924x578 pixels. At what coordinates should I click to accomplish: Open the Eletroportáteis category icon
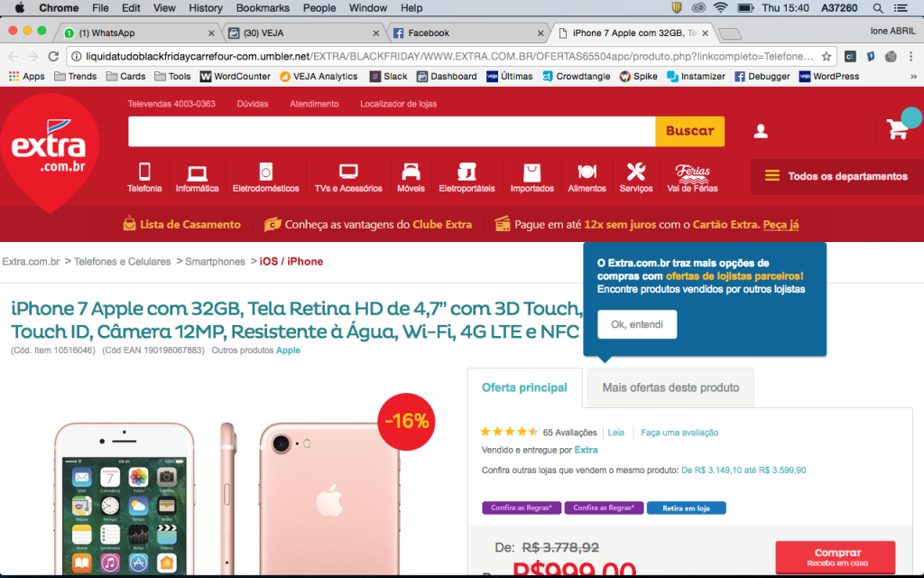(x=467, y=178)
